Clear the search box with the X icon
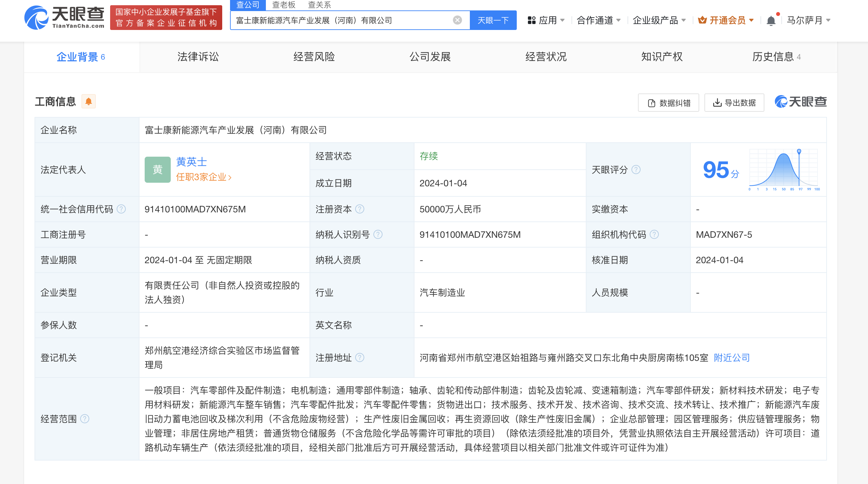 pyautogui.click(x=456, y=20)
